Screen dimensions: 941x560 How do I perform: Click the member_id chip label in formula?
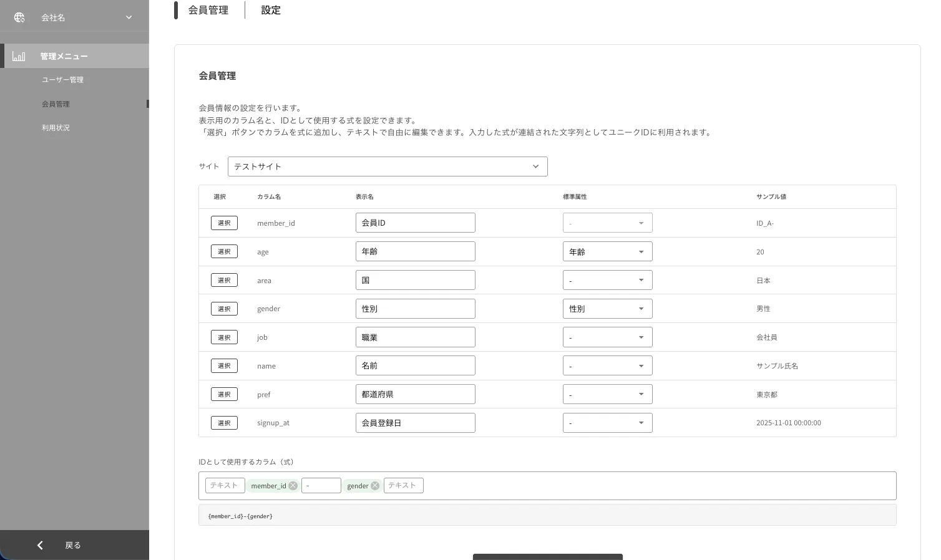click(268, 486)
